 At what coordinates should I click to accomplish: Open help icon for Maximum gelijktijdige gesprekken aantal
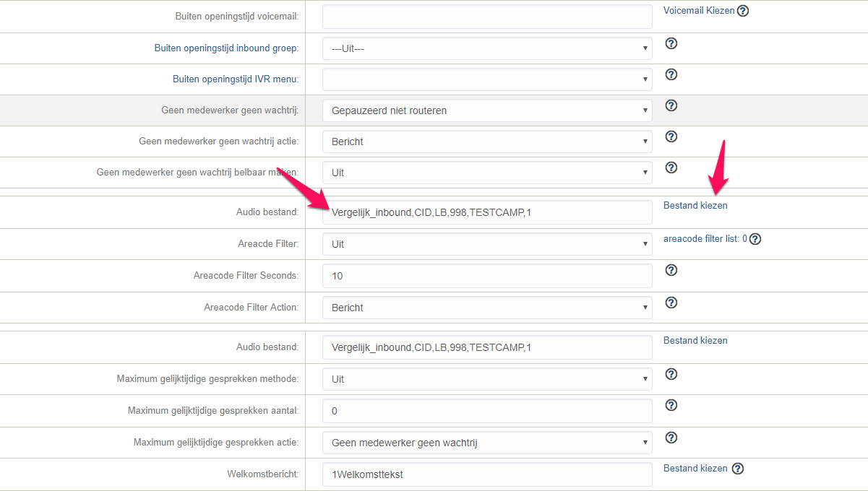coord(671,405)
